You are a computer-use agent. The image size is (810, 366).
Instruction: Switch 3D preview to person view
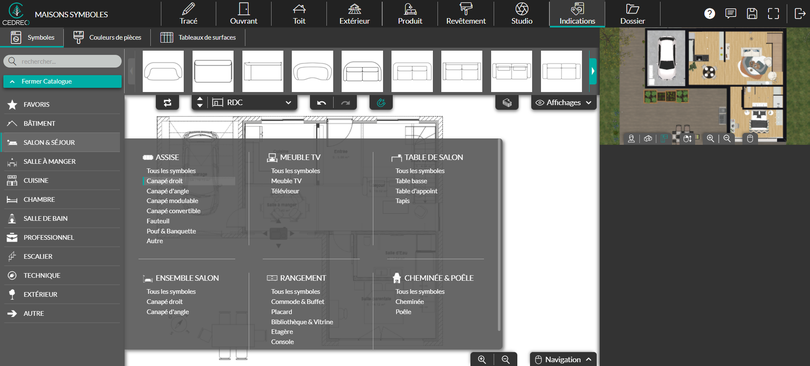coord(631,138)
